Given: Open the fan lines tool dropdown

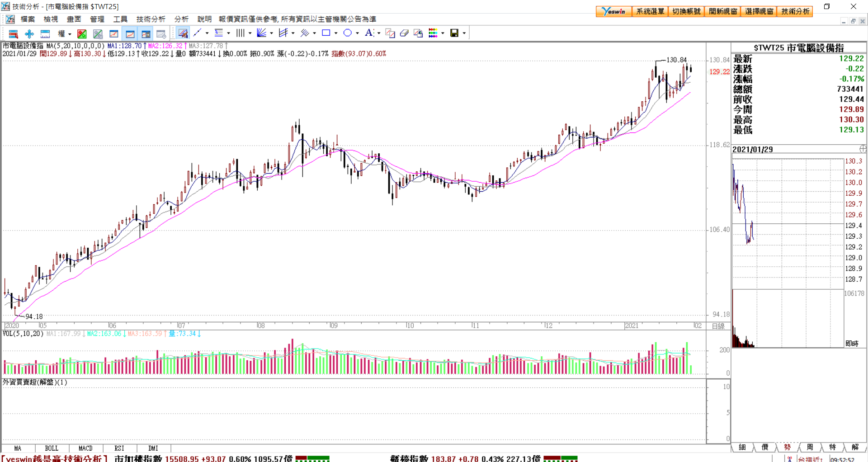Looking at the screenshot, I should coord(272,33).
